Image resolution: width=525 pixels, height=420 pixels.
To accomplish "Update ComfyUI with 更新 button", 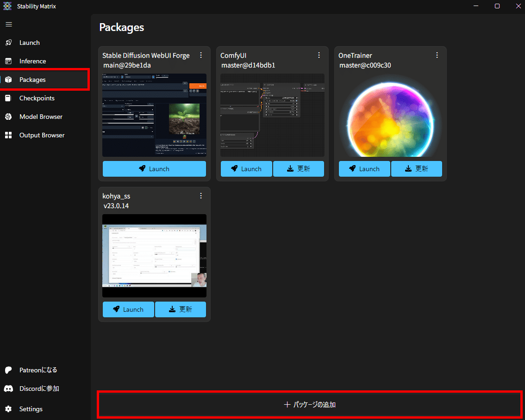I will click(299, 169).
